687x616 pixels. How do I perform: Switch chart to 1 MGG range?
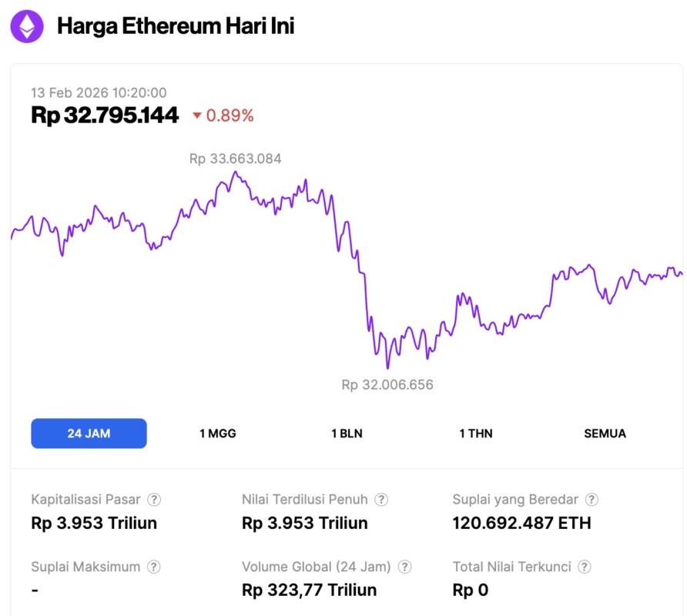(x=218, y=434)
